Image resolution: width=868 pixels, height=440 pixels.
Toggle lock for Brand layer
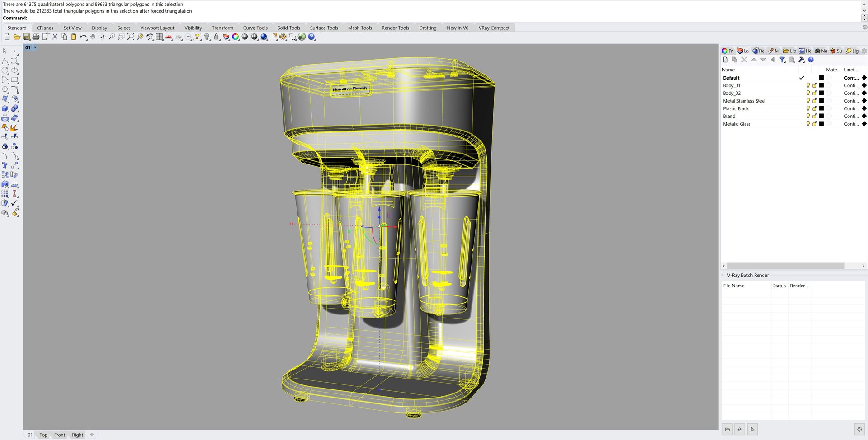(x=815, y=116)
